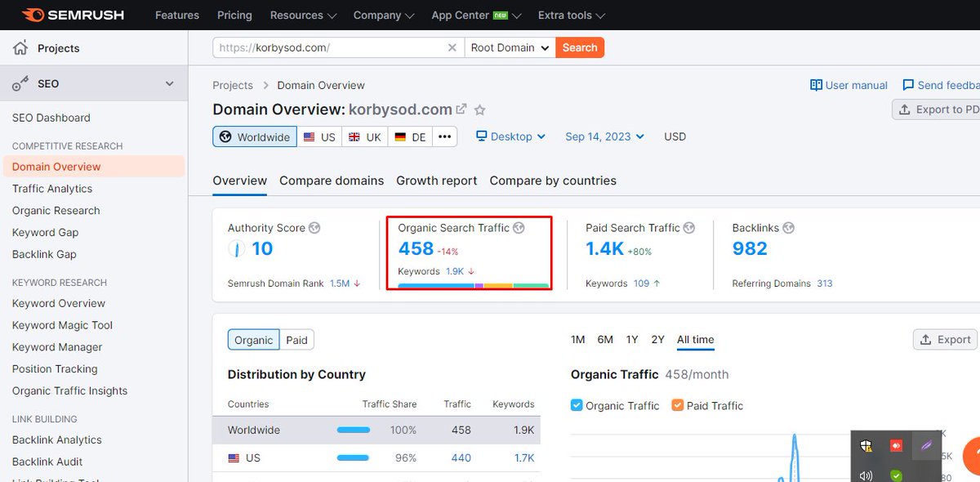Star the korbysod.com domain
Viewport: 980px width, 482px height.
(x=480, y=109)
